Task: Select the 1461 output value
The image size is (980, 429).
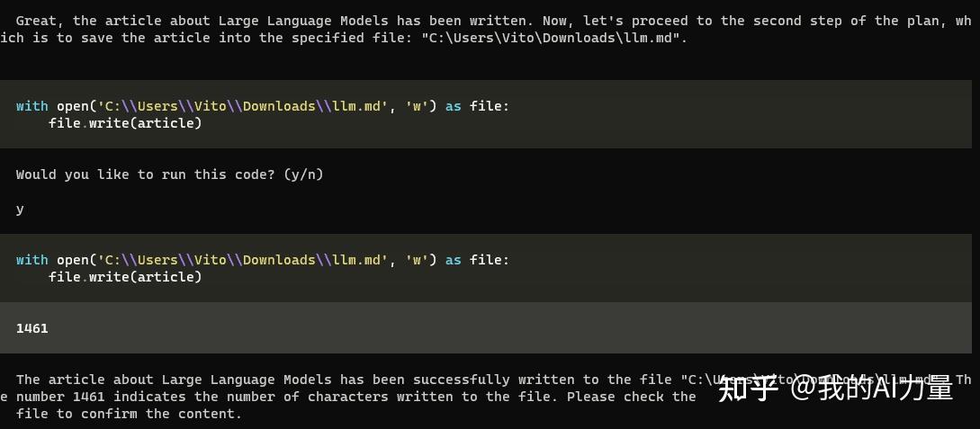Action: (31, 328)
